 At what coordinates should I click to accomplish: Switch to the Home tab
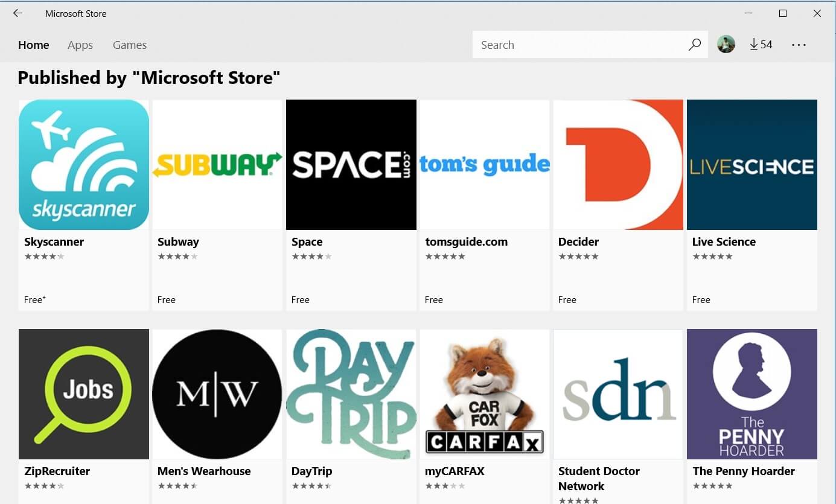click(x=34, y=45)
